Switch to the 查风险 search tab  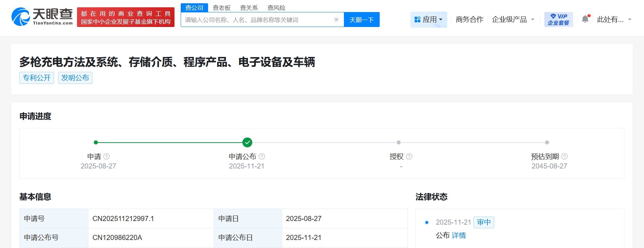coord(276,8)
